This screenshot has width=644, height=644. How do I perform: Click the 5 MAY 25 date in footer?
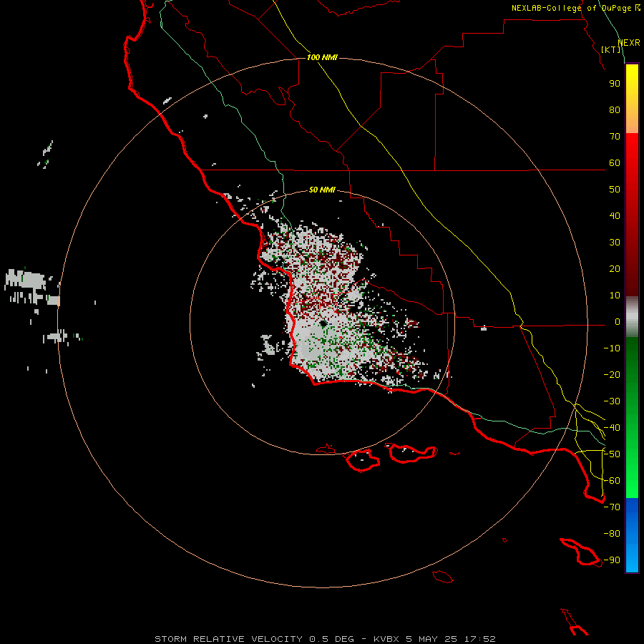(431, 639)
